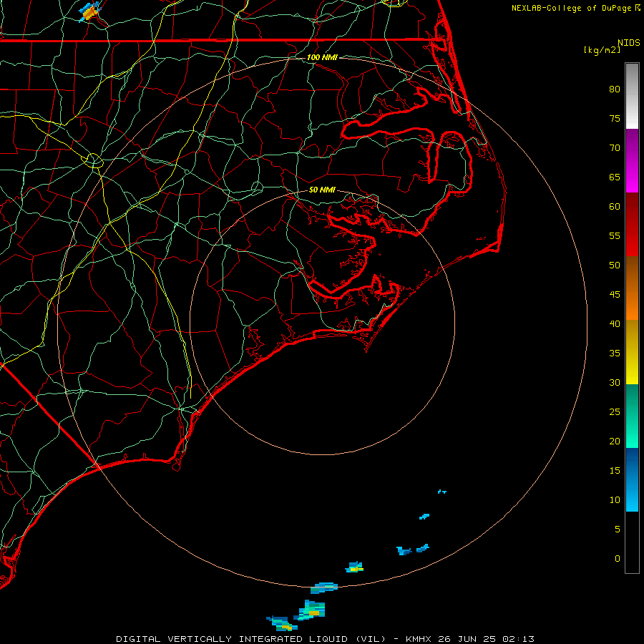Click the (VIL) abbreviation in the caption

pyautogui.click(x=371, y=639)
